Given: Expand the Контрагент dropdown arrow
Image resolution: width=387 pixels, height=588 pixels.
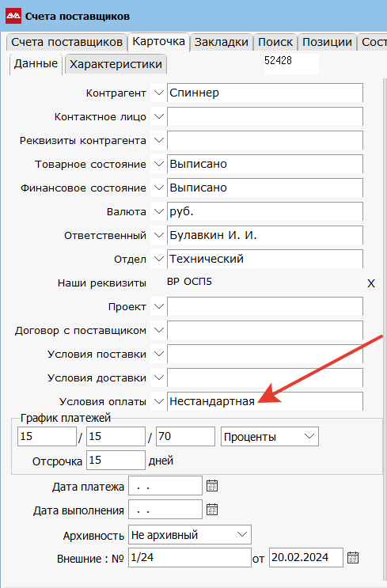Looking at the screenshot, I should pyautogui.click(x=158, y=93).
